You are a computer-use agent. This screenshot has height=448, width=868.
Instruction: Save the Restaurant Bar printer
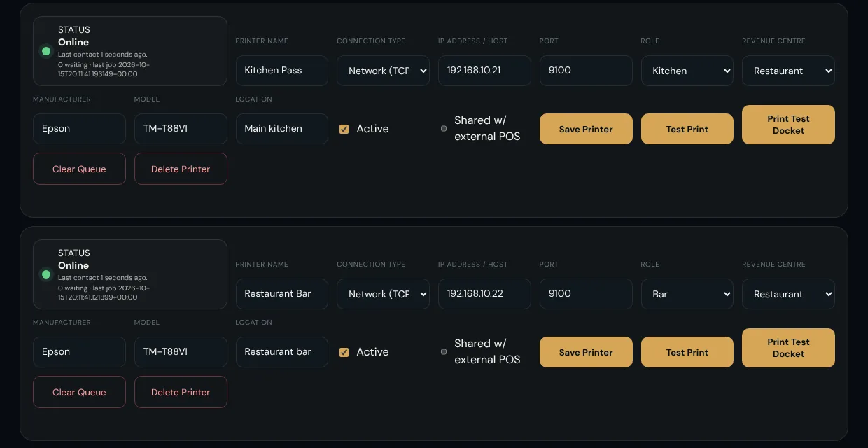click(x=586, y=352)
